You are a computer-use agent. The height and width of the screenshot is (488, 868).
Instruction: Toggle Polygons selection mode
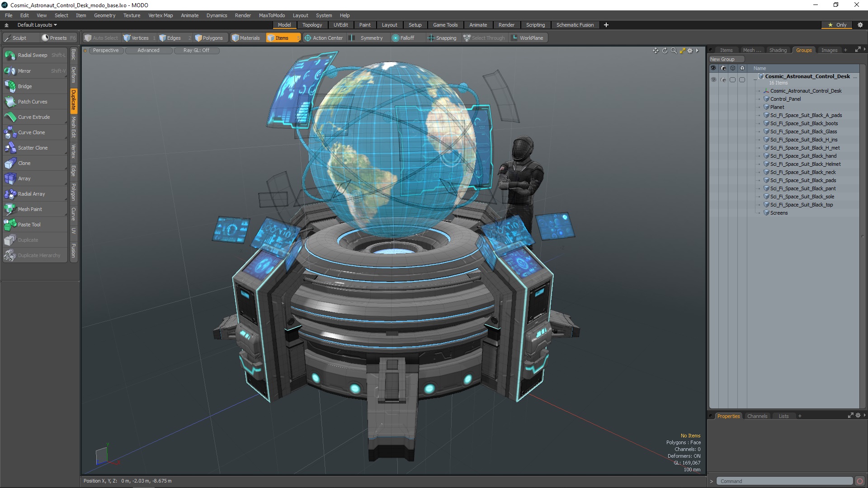point(208,38)
